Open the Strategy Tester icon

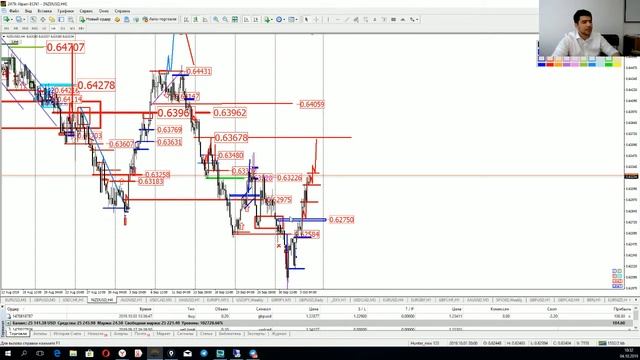tap(71, 19)
